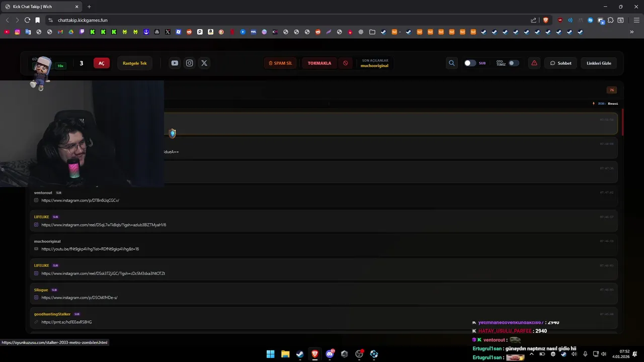The image size is (644, 362).
Task: Click the red page scrollbar thumb
Action: click(x=622, y=122)
